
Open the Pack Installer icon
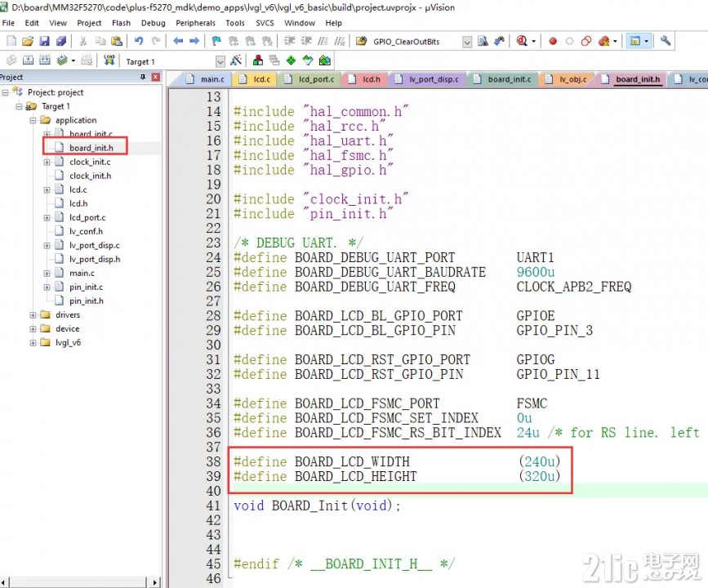(325, 60)
